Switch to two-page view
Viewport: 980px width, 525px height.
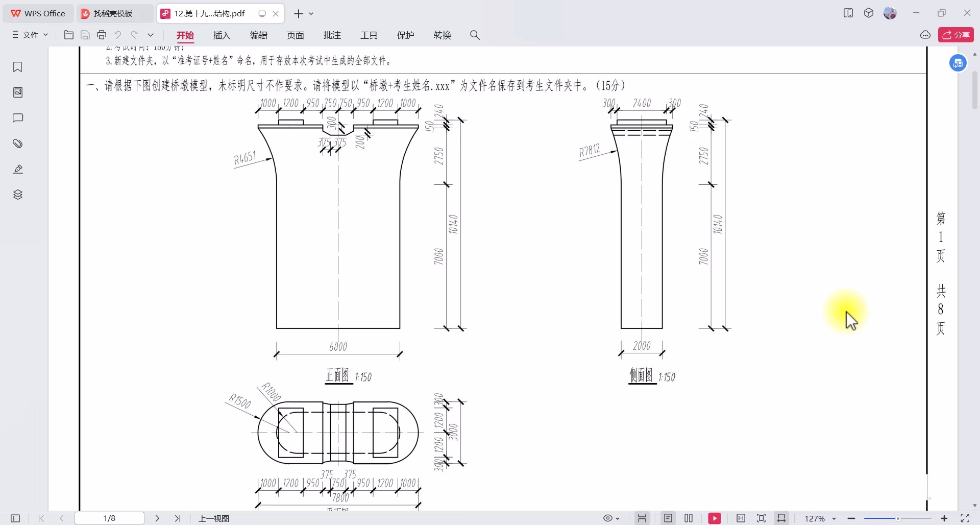[x=689, y=518]
